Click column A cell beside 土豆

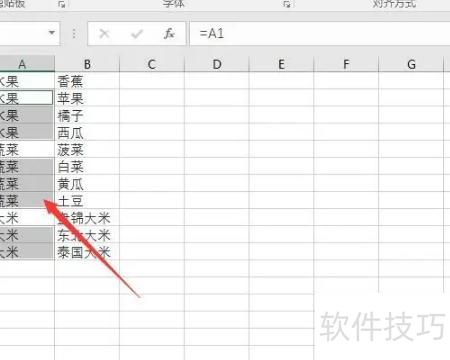(27, 201)
